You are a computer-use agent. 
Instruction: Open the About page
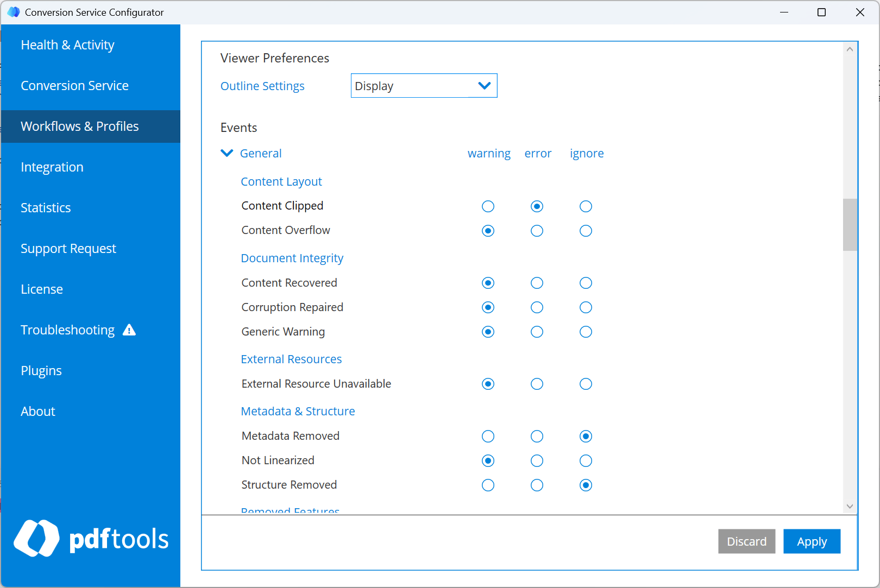tap(37, 411)
